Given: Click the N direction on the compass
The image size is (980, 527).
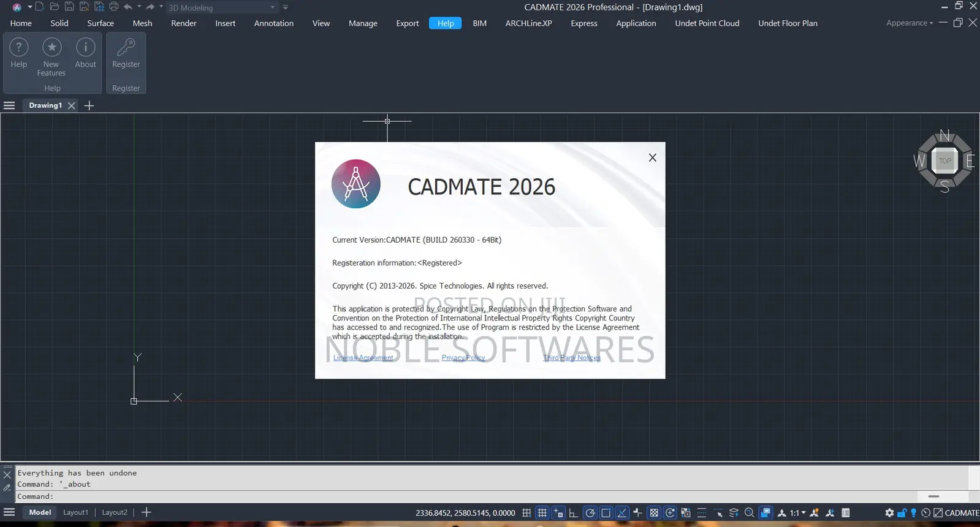Looking at the screenshot, I should [x=944, y=135].
